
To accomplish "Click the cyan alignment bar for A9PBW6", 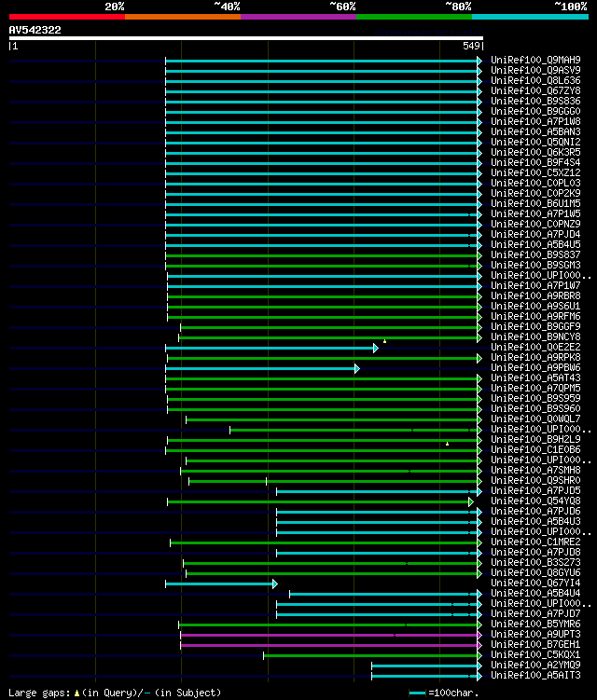I will tap(260, 369).
